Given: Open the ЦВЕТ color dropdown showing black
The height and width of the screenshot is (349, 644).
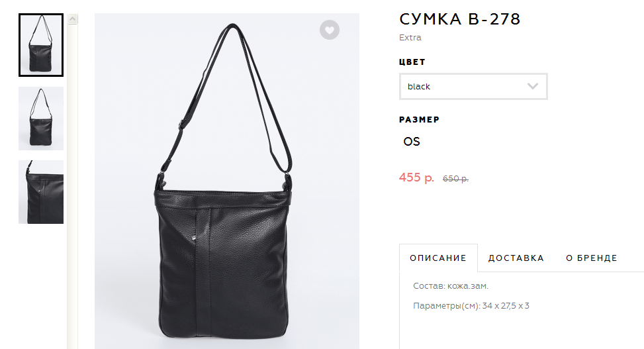Looking at the screenshot, I should 473,86.
